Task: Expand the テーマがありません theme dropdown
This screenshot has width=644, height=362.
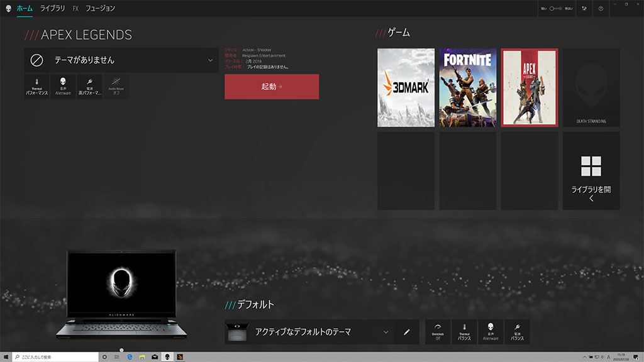Action: 121,60
